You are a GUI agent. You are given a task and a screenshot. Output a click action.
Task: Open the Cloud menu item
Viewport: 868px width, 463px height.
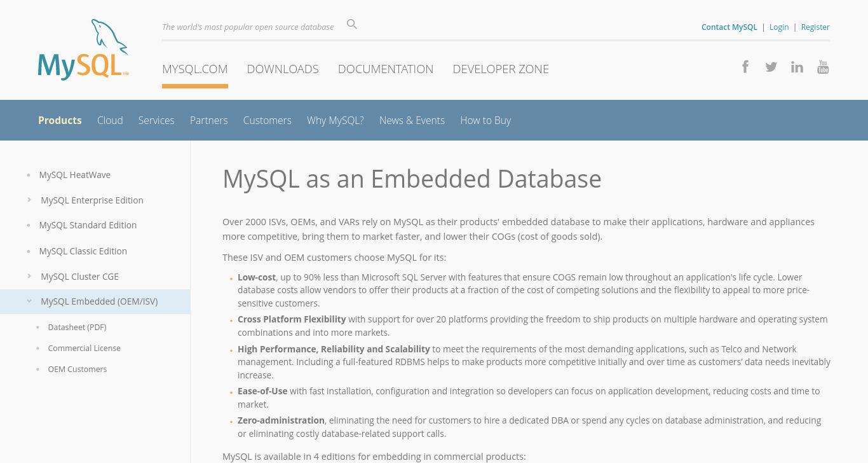point(110,120)
